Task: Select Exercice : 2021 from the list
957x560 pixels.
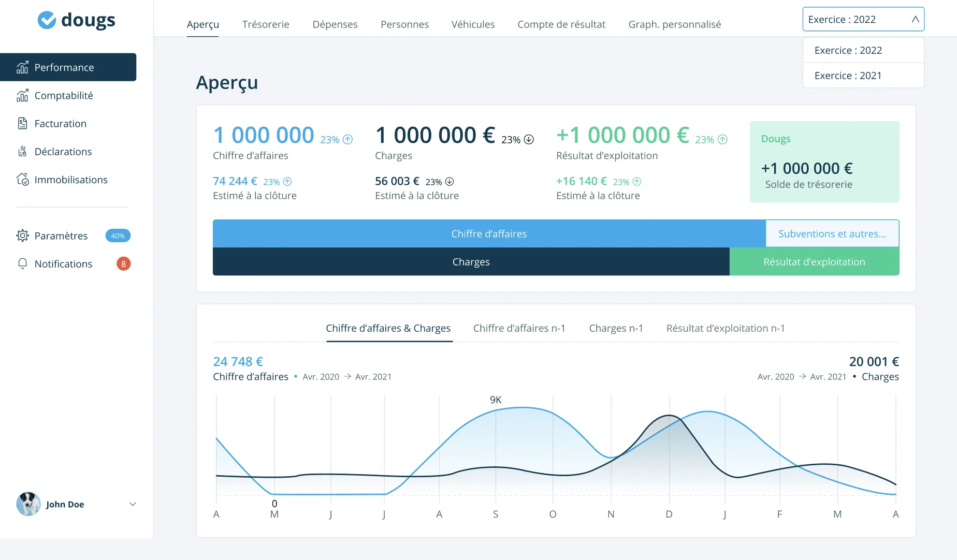Action: pos(848,76)
